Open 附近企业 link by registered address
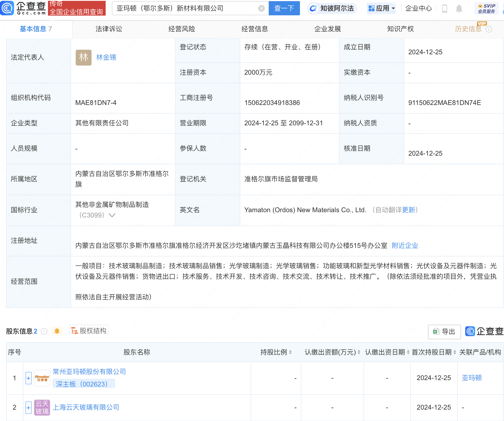The width and height of the screenshot is (504, 421). (405, 246)
